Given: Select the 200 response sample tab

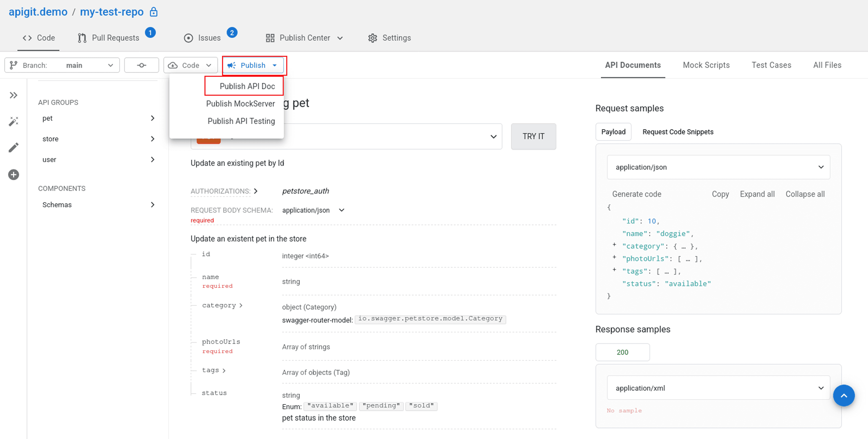Looking at the screenshot, I should 622,352.
